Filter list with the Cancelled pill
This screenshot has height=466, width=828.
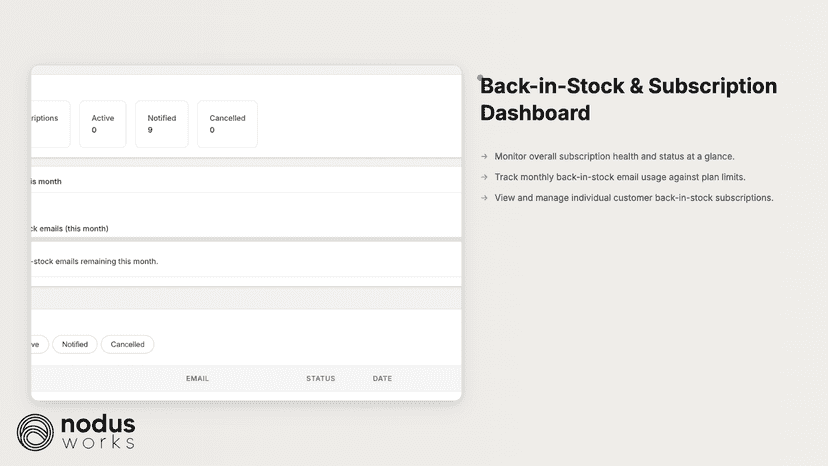[x=127, y=344]
